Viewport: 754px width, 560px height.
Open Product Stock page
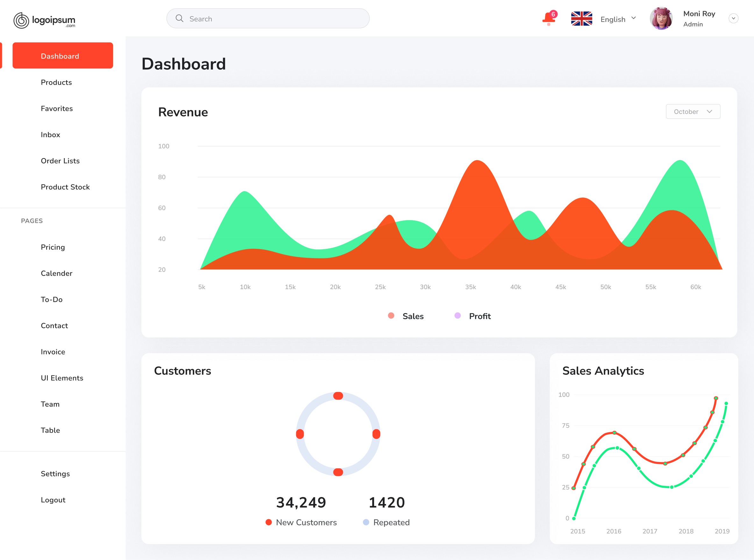click(65, 187)
